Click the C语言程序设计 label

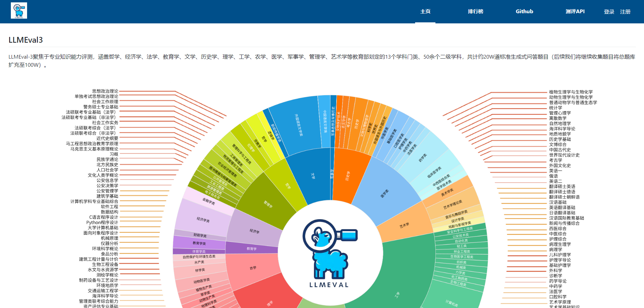pyautogui.click(x=104, y=217)
